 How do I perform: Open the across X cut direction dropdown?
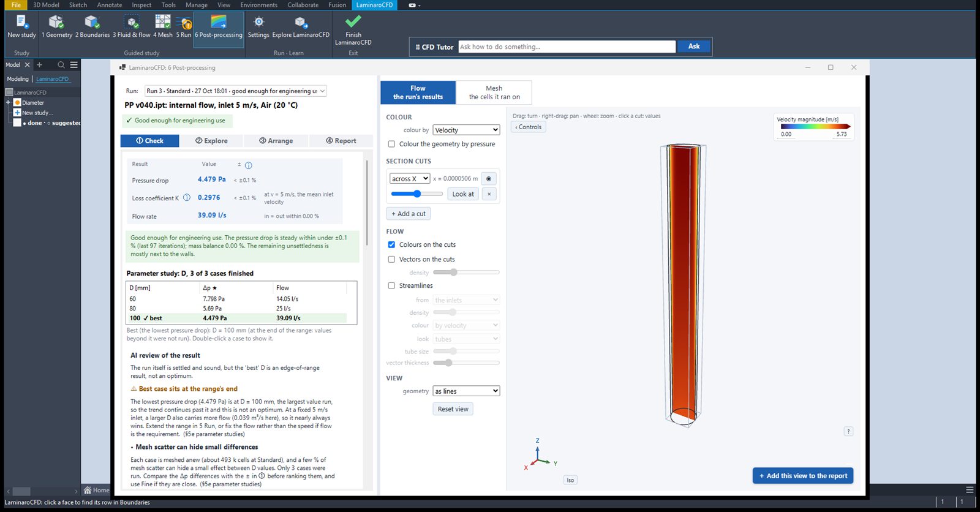410,179
